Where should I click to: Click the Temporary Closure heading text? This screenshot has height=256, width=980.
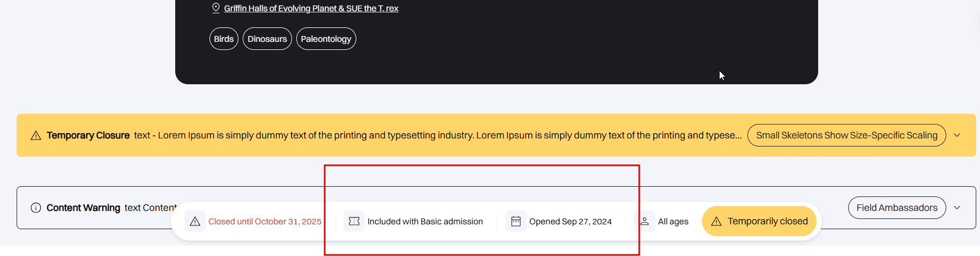(88, 135)
